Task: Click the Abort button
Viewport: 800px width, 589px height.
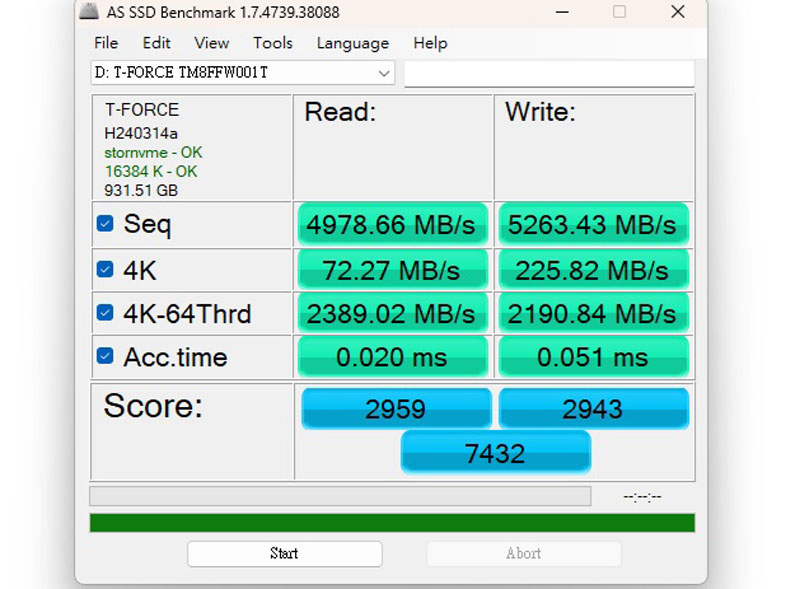Action: pos(523,553)
